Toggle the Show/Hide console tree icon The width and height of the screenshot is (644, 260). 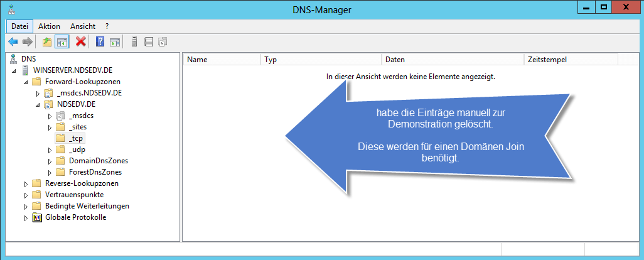click(62, 42)
